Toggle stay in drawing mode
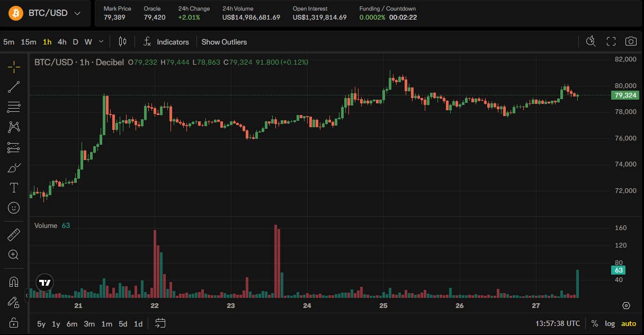Viewport: 644px width, 335px height. point(14,302)
